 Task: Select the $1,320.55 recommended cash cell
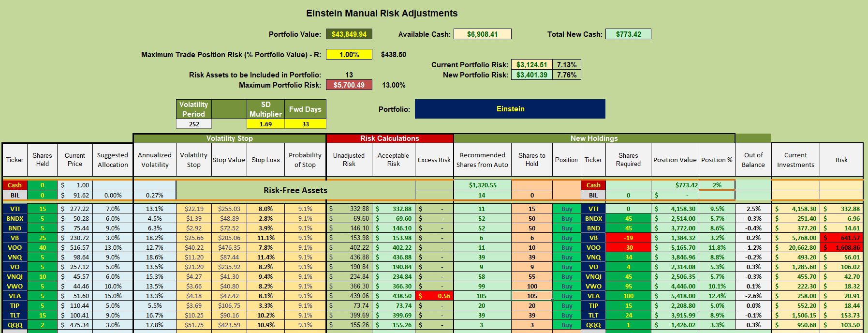tap(482, 185)
